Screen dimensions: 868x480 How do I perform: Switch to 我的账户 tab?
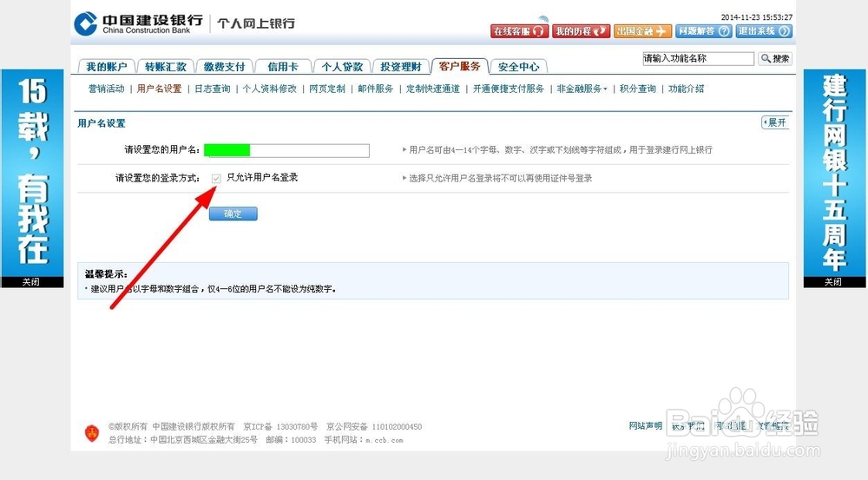[x=106, y=67]
